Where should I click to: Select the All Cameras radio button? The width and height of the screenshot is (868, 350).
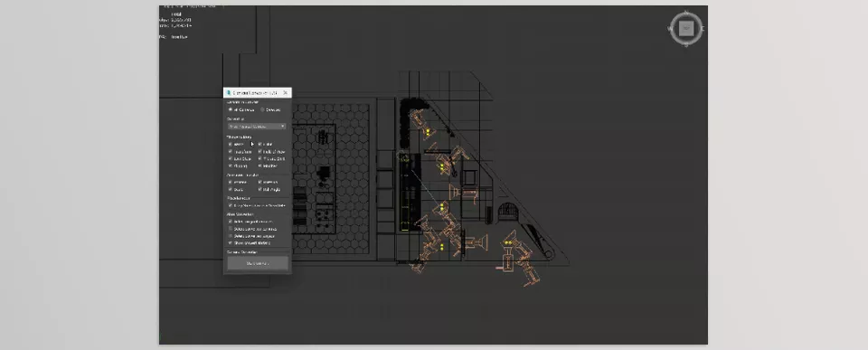pos(231,109)
